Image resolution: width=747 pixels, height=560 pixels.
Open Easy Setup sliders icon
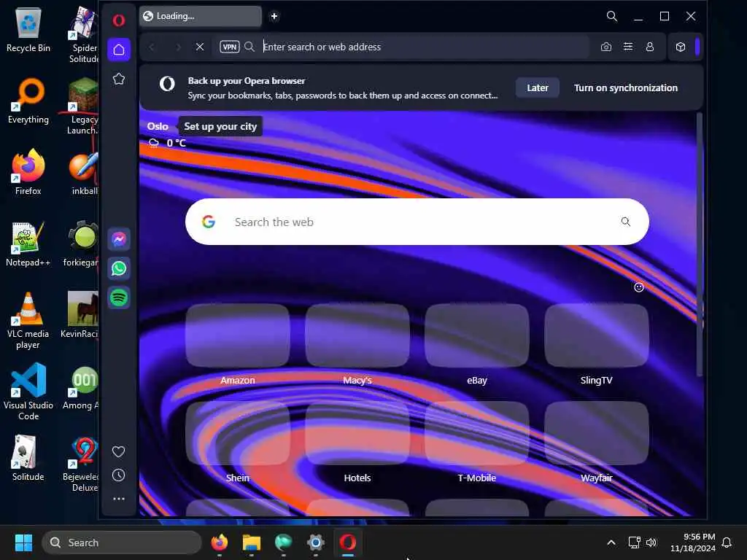(x=628, y=47)
